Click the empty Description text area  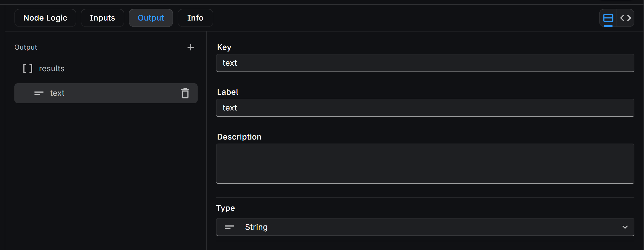(x=425, y=164)
